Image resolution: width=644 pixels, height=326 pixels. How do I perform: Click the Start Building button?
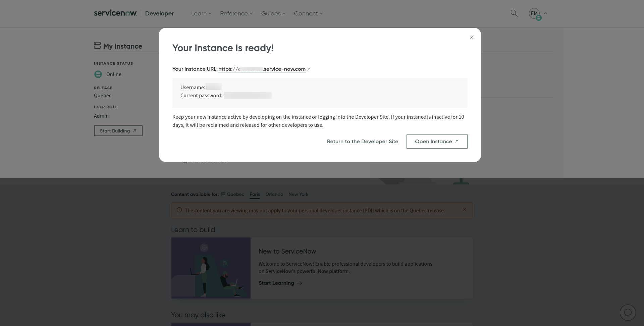(x=118, y=131)
